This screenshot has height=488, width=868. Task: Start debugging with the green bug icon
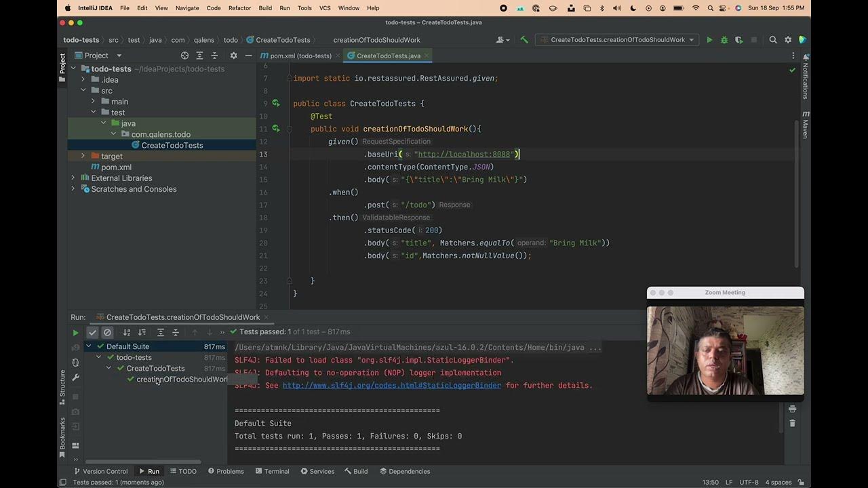coord(724,40)
